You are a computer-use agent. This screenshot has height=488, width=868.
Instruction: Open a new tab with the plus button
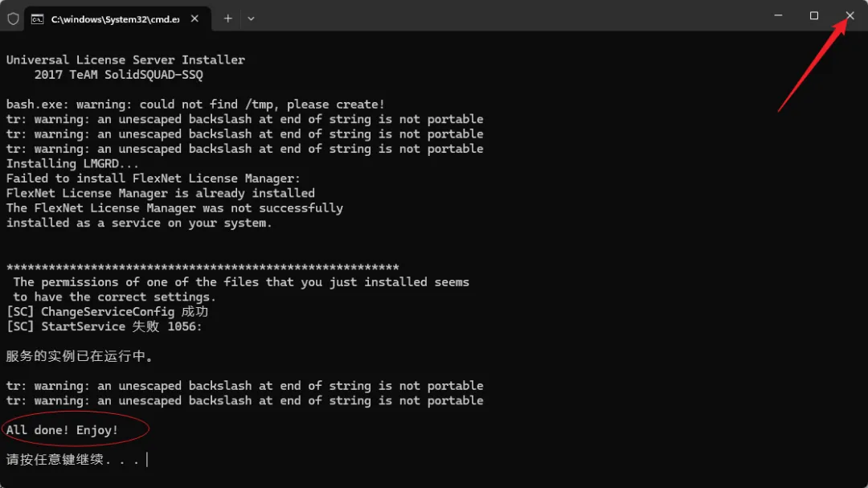(x=228, y=18)
